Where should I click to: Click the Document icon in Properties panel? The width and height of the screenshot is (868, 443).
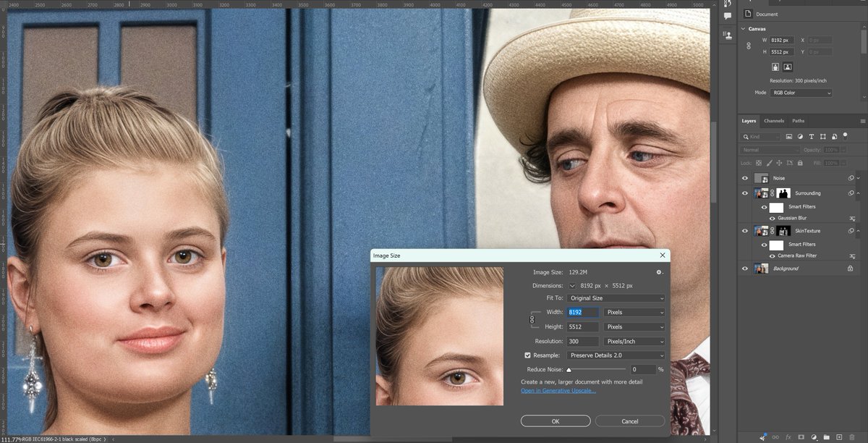click(x=748, y=14)
